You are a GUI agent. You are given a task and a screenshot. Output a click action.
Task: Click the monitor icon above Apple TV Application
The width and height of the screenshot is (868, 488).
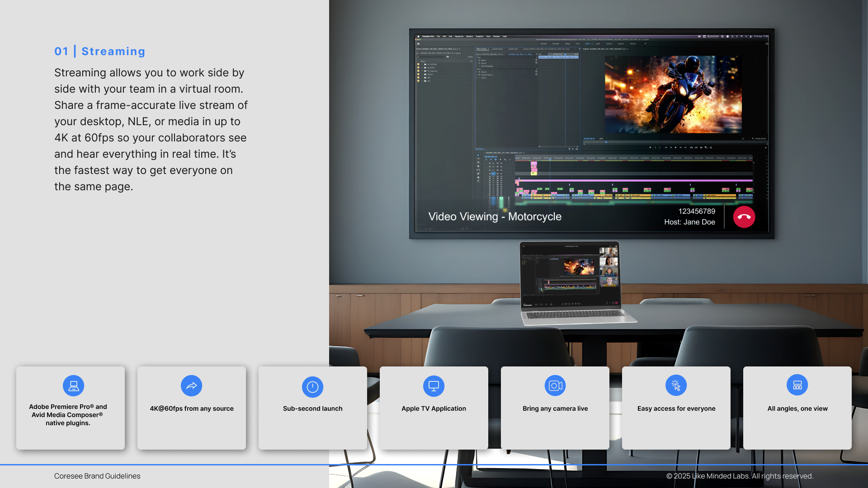pos(434,386)
